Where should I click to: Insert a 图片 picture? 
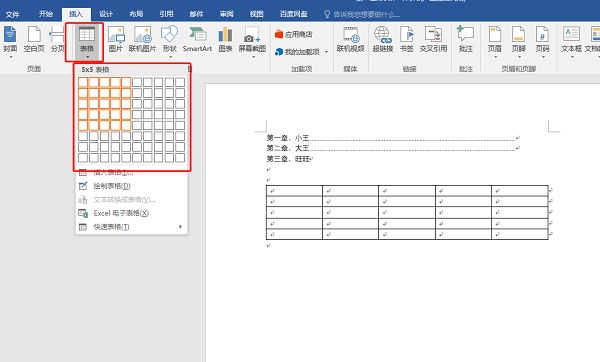(116, 39)
